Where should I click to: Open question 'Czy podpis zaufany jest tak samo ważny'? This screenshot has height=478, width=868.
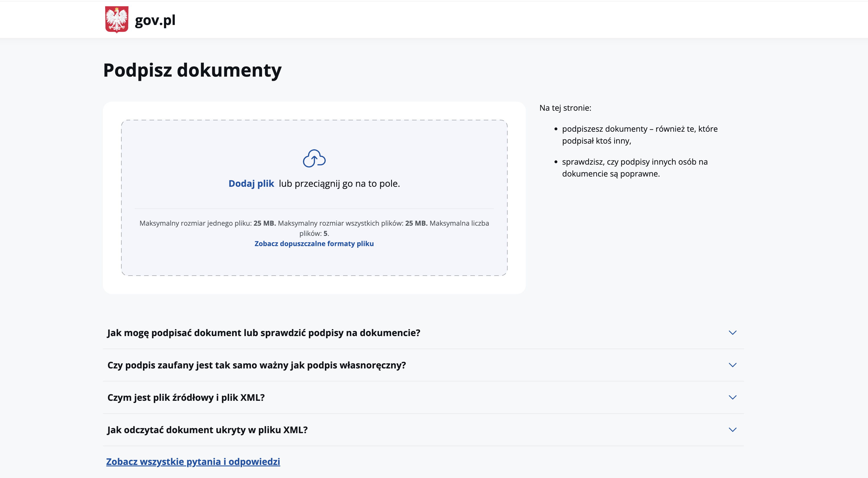(x=256, y=365)
